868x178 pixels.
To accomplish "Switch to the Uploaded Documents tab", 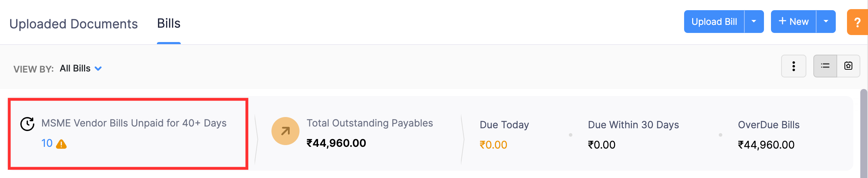I will pyautogui.click(x=74, y=24).
